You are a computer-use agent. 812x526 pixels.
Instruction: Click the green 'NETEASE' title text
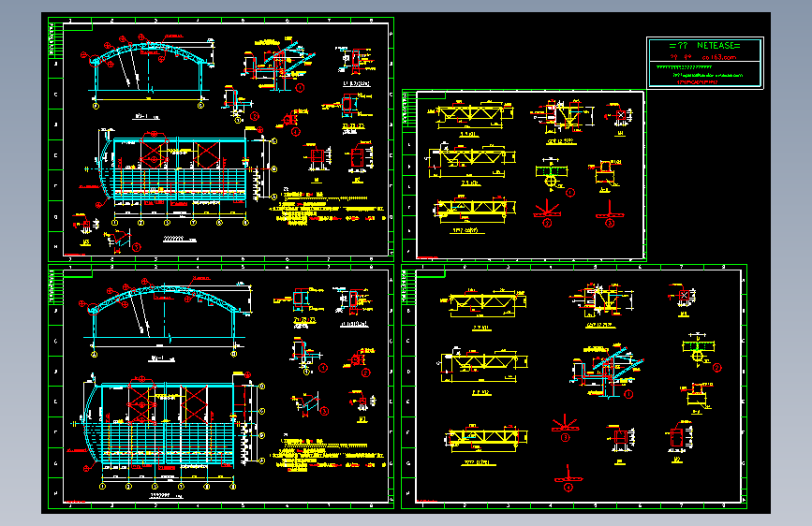718,46
